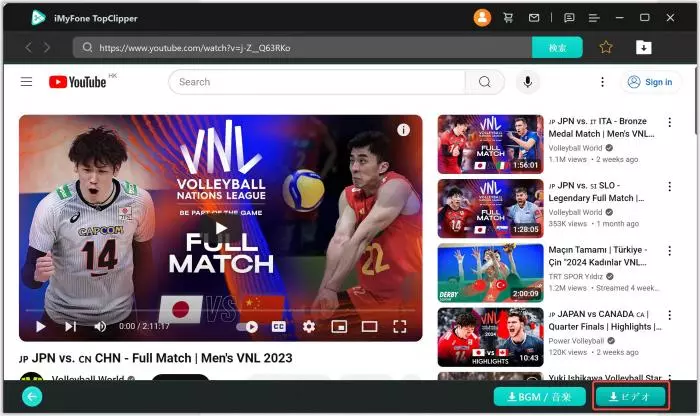Image resolution: width=700 pixels, height=416 pixels.
Task: Open the TopClipper hamburger menu in title bar
Action: [x=594, y=18]
